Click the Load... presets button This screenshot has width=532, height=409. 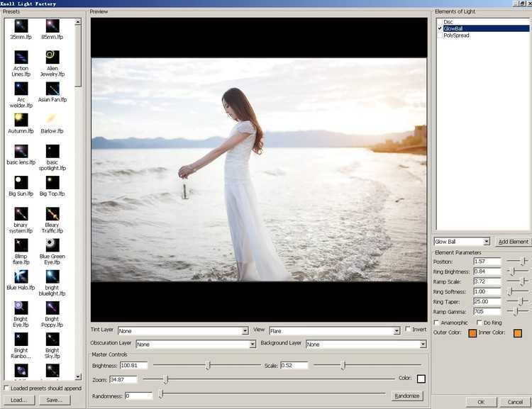tap(19, 400)
